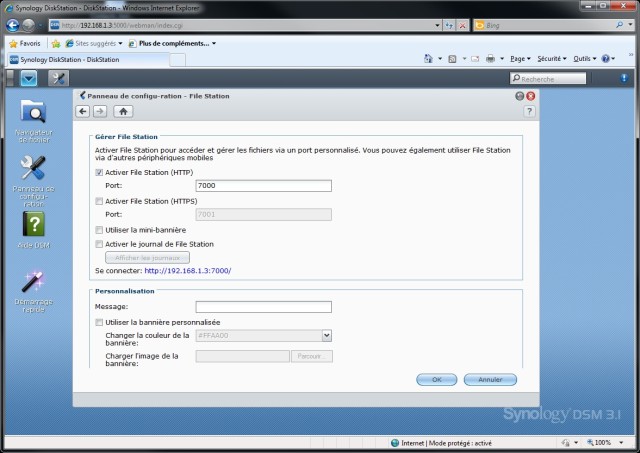Open the address bar history dropdown arrow
Image resolution: width=640 pixels, height=453 pixels.
pyautogui.click(x=437, y=25)
